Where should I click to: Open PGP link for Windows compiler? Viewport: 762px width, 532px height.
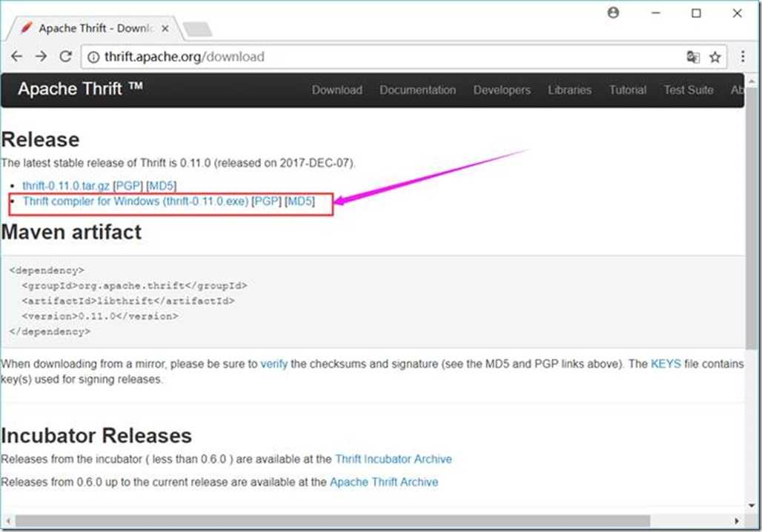point(266,201)
